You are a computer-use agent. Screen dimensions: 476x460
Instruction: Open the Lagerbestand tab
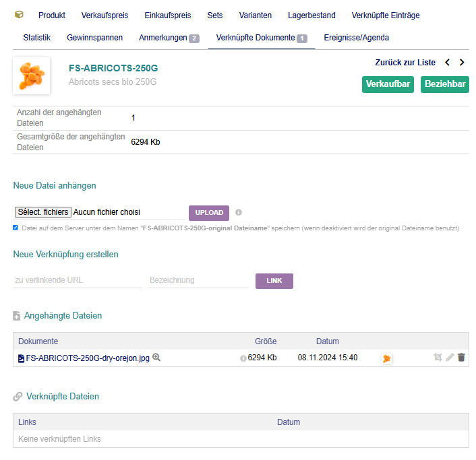tap(311, 15)
